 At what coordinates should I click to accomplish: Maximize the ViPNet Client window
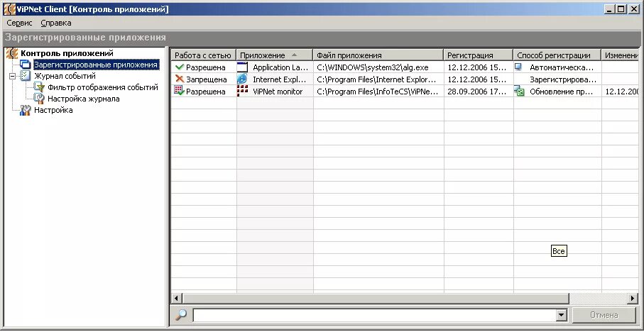pyautogui.click(x=621, y=9)
